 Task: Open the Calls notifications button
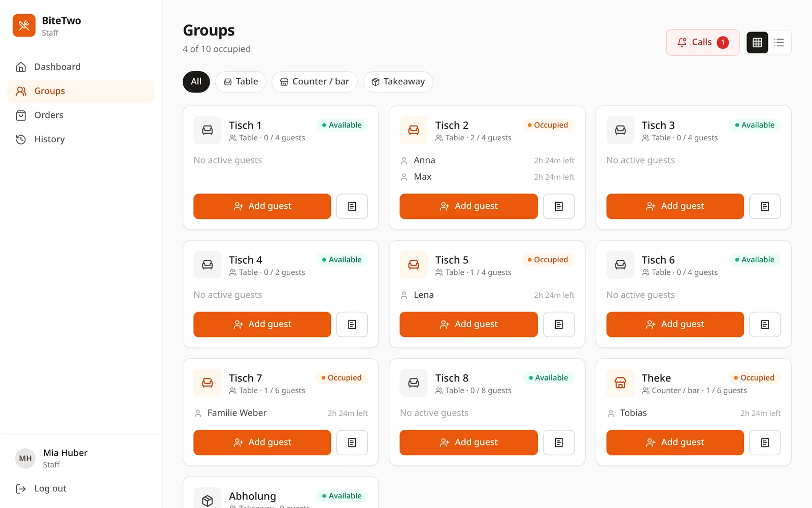pyautogui.click(x=703, y=43)
